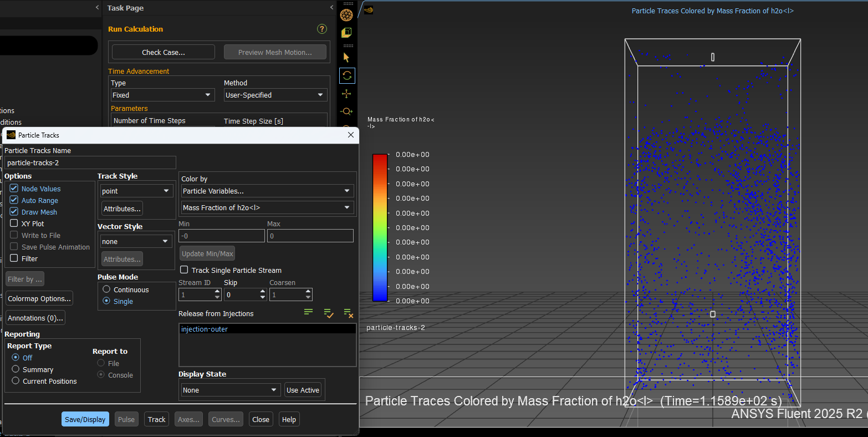Select the pan/translate view tool

pos(347,94)
